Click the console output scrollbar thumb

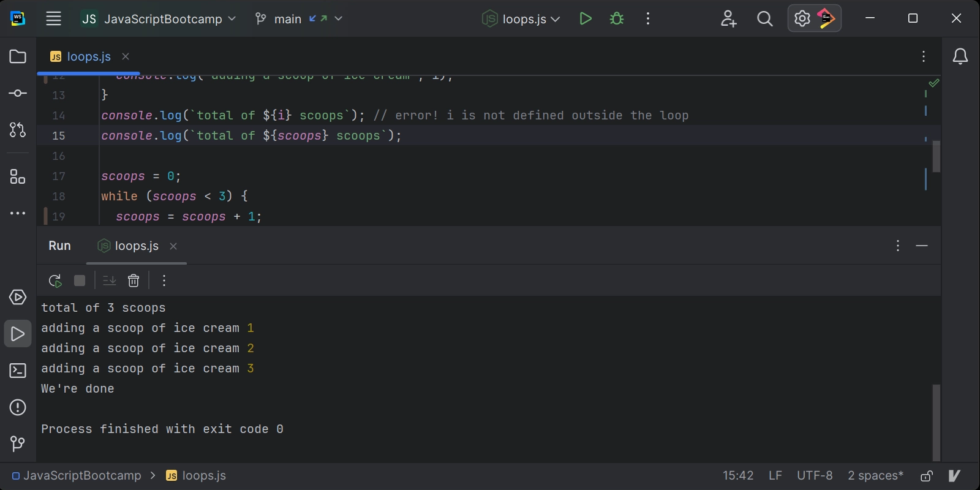click(937, 422)
